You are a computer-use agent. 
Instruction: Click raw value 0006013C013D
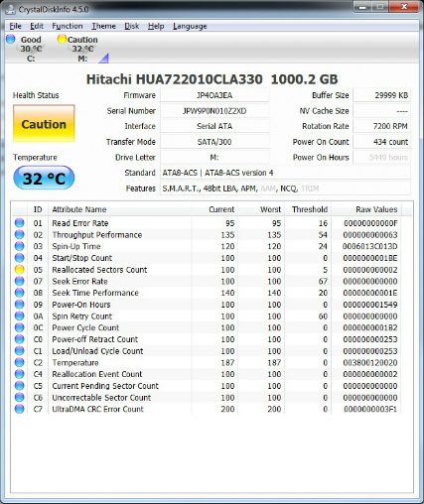click(370, 246)
